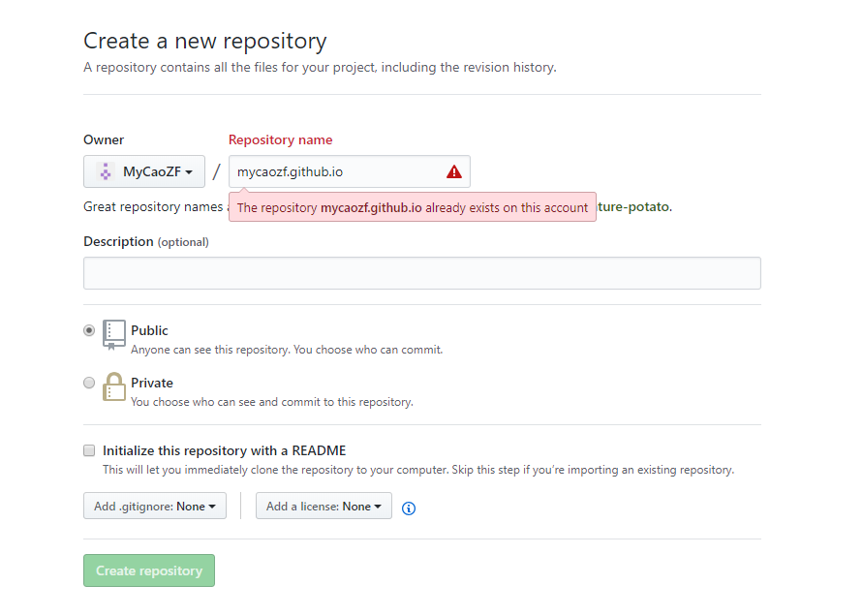The image size is (863, 616).
Task: Click the Description (optional) label
Action: click(146, 242)
